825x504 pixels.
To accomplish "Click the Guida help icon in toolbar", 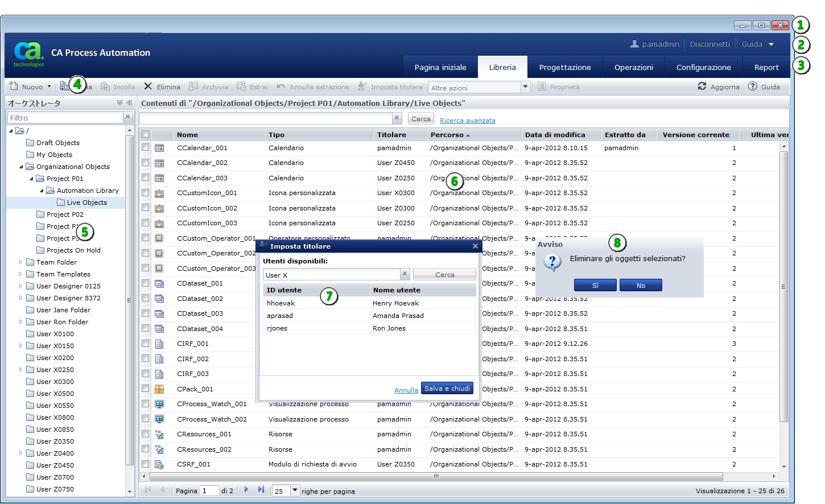I will 753,86.
